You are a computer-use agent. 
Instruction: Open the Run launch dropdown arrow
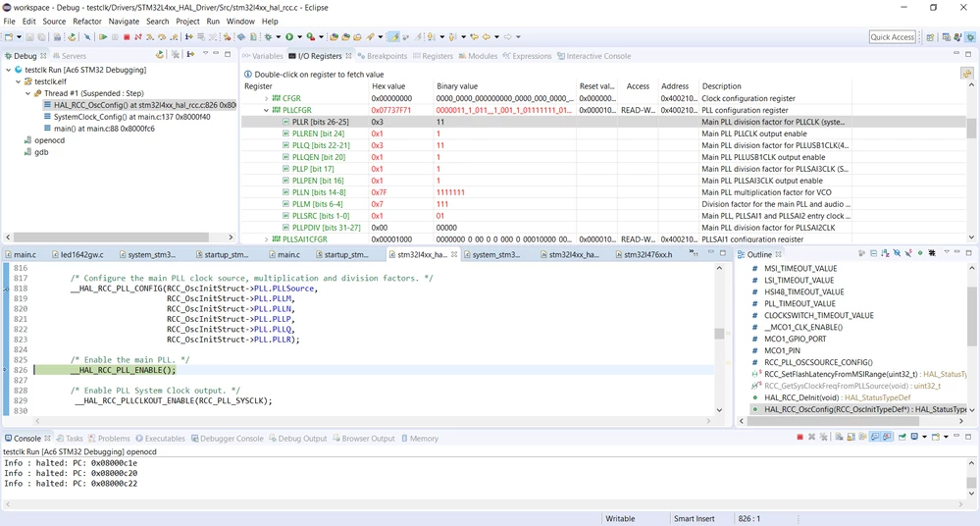(x=299, y=37)
